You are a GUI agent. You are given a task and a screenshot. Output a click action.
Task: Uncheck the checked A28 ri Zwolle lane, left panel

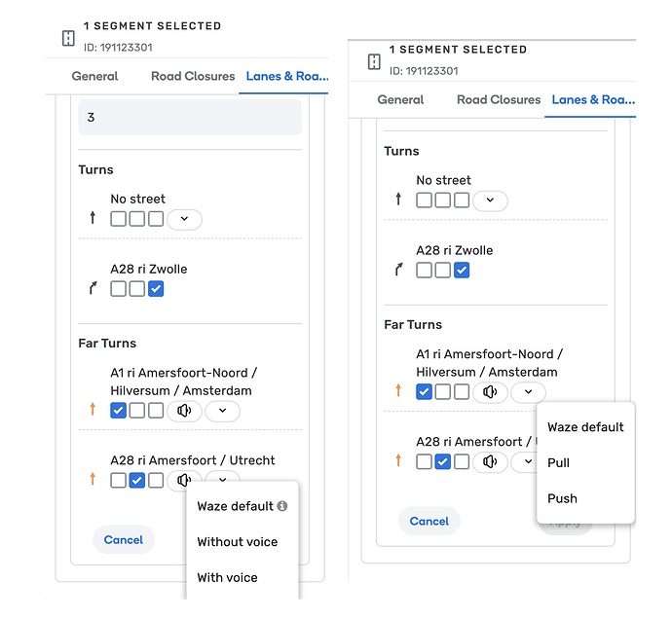coord(156,289)
